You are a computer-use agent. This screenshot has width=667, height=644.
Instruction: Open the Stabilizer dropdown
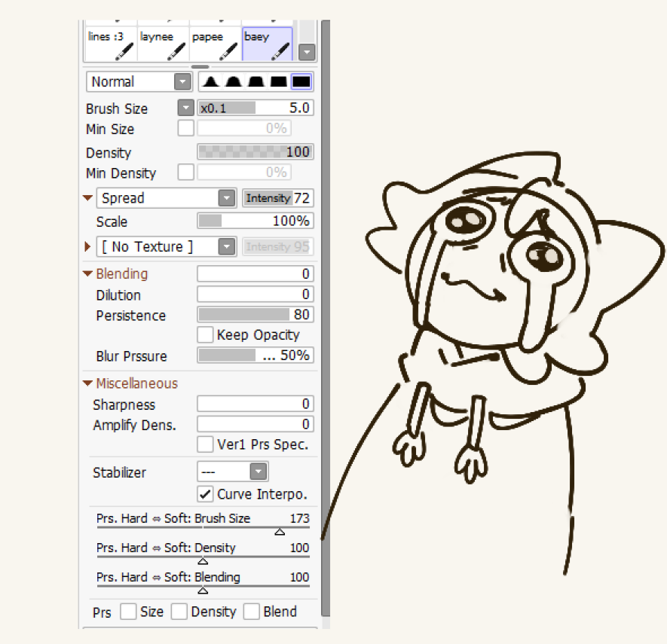pyautogui.click(x=259, y=472)
